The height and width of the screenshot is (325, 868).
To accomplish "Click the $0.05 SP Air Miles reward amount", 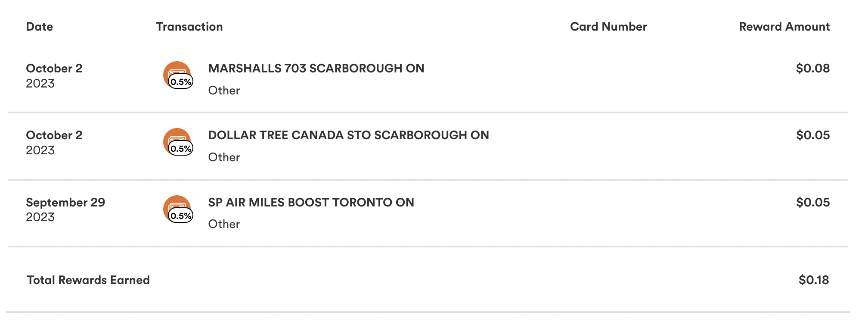I will point(812,203).
